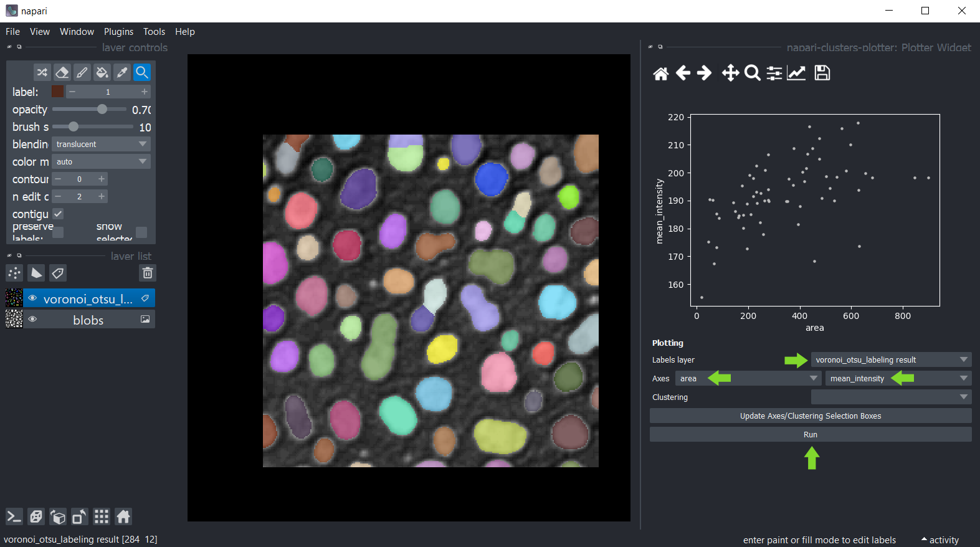This screenshot has width=980, height=547.
Task: Toggle visibility of the blobs layer
Action: (32, 320)
